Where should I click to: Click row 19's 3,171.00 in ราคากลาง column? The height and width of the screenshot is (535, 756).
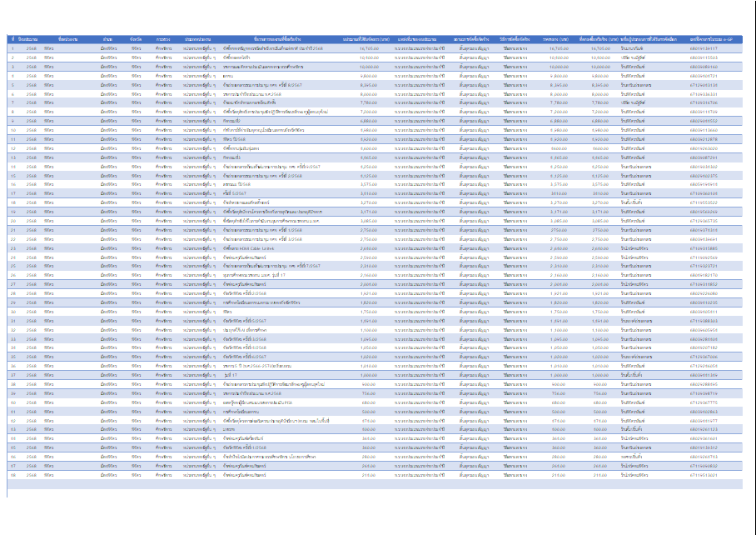560,212
